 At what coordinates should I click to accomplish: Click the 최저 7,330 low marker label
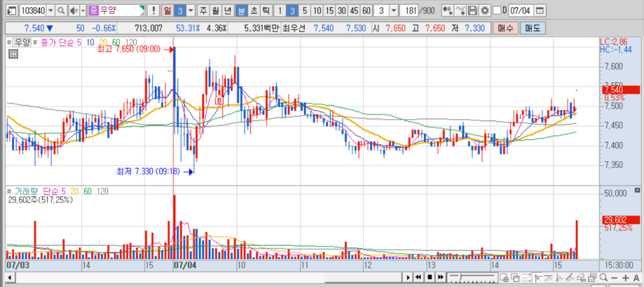(148, 171)
